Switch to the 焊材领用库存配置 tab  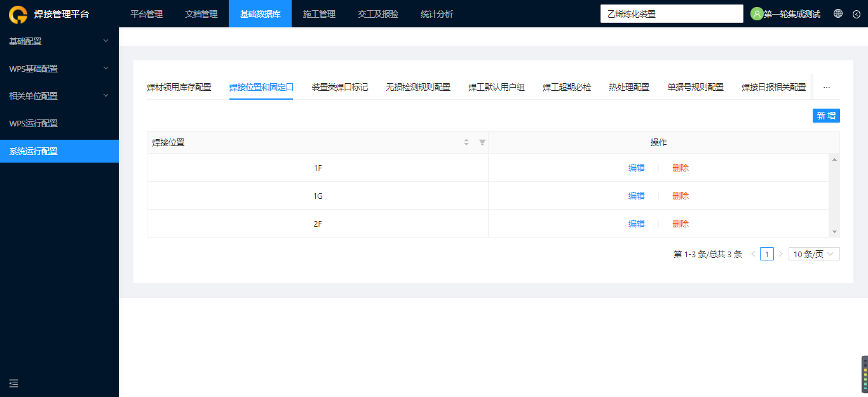(179, 87)
